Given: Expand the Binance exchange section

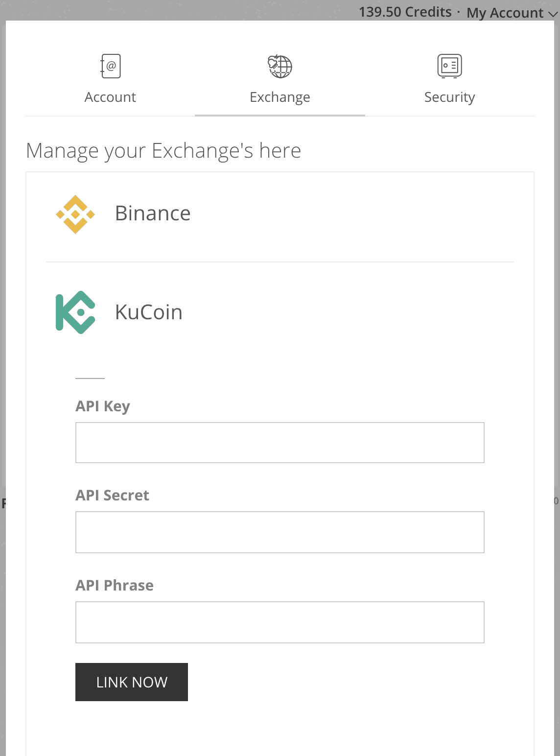Looking at the screenshot, I should [280, 214].
